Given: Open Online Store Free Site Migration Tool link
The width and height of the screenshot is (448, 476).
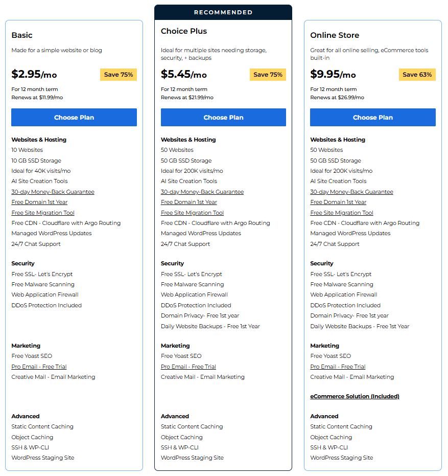Looking at the screenshot, I should pos(342,213).
